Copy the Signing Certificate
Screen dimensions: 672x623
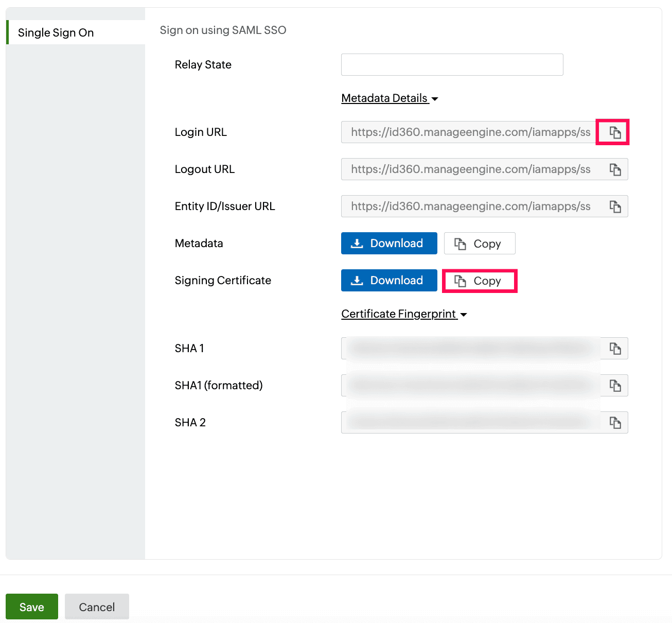[x=480, y=281]
